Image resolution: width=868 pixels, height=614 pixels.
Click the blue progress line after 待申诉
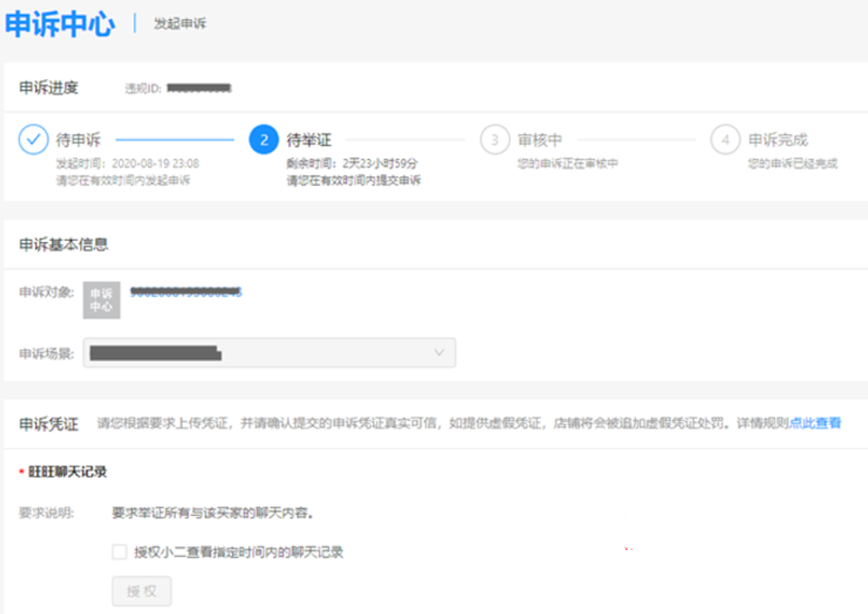(175, 140)
